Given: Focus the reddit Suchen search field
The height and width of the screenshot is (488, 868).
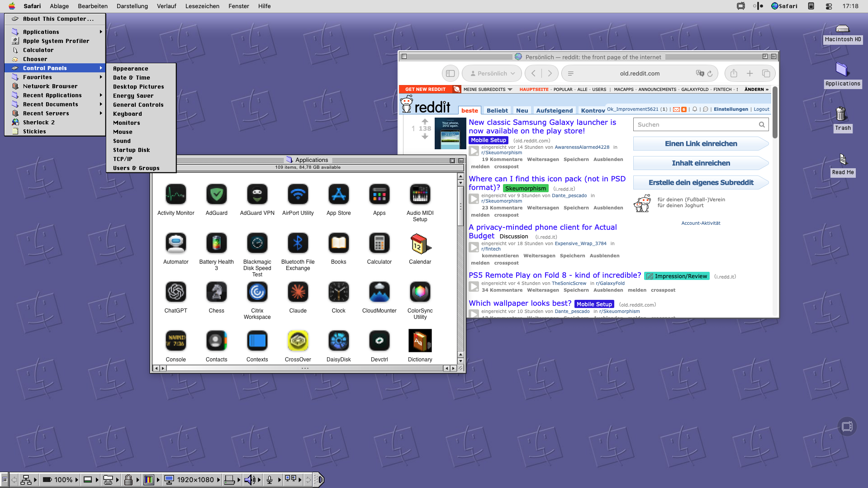Looking at the screenshot, I should coord(701,125).
